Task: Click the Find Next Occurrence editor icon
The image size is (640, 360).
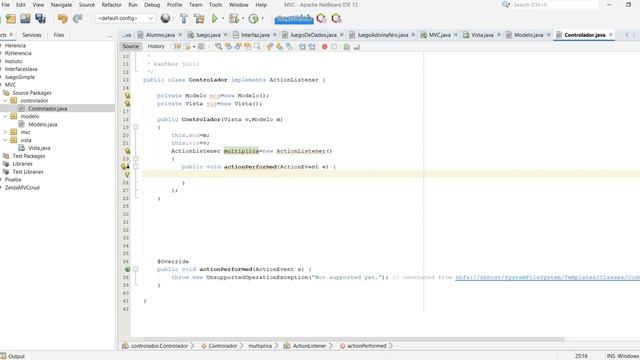Action: [x=238, y=47]
